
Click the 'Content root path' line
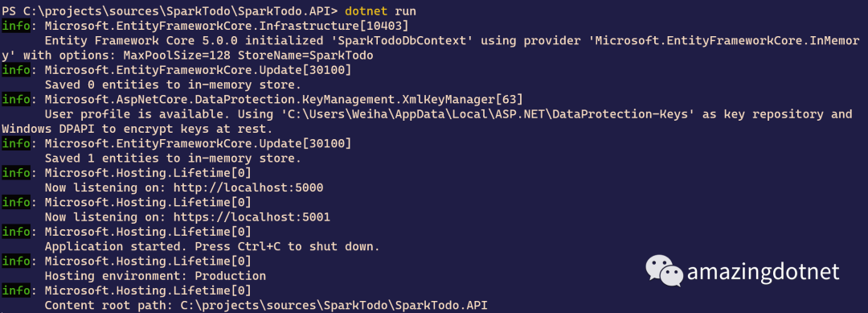pos(266,305)
